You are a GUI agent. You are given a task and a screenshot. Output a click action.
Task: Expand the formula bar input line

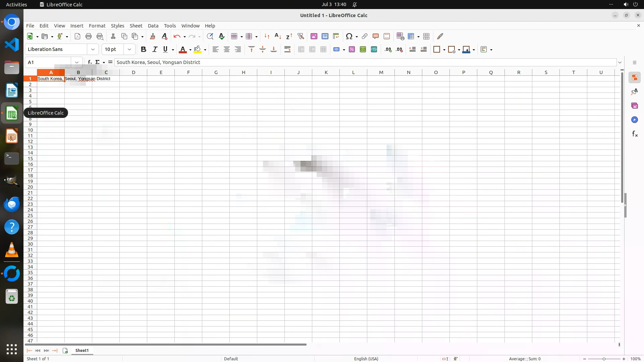coord(620,62)
